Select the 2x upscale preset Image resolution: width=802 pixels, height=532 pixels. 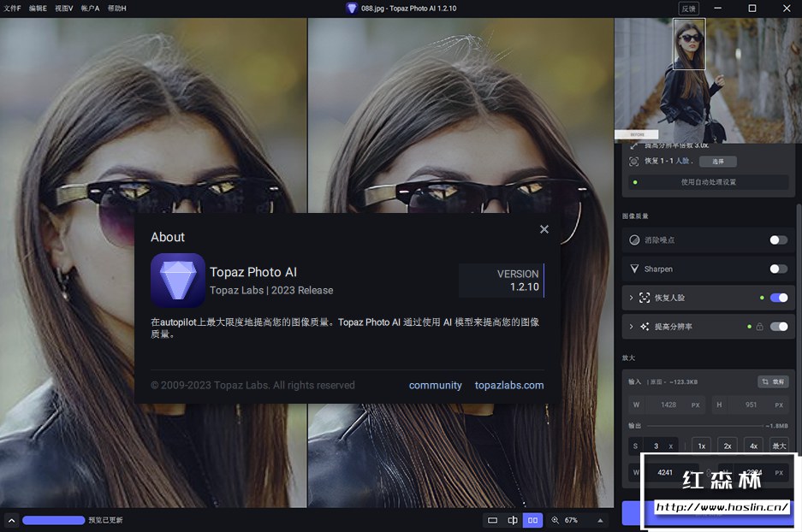click(728, 446)
